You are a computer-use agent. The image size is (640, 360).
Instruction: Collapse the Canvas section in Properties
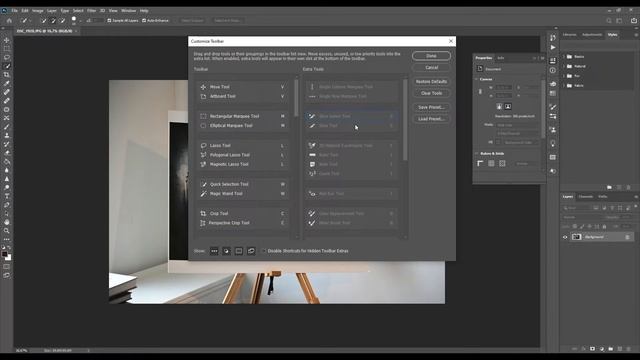click(x=476, y=79)
